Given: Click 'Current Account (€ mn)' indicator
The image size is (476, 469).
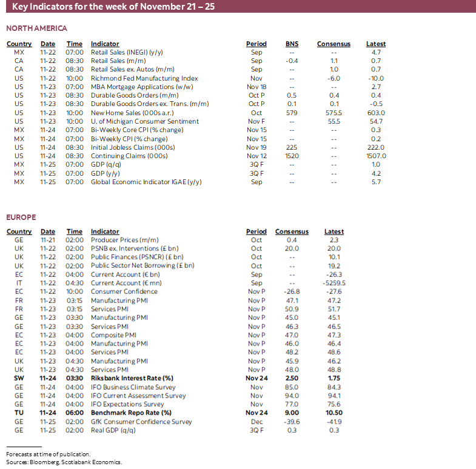Looking at the screenshot, I should coord(126,283).
